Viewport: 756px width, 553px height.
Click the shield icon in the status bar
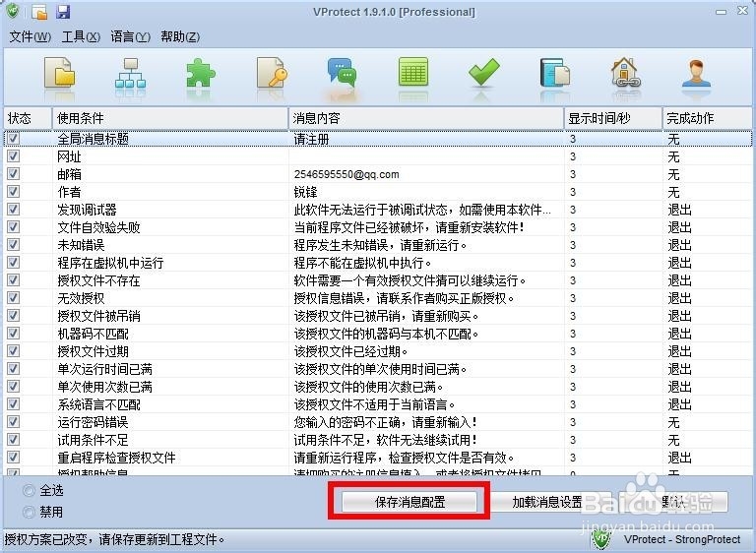tap(600, 539)
